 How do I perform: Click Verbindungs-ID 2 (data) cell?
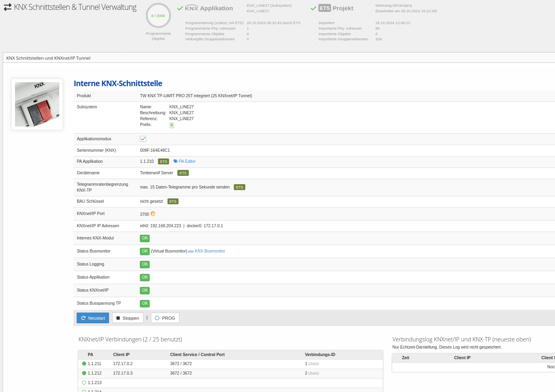(312, 373)
